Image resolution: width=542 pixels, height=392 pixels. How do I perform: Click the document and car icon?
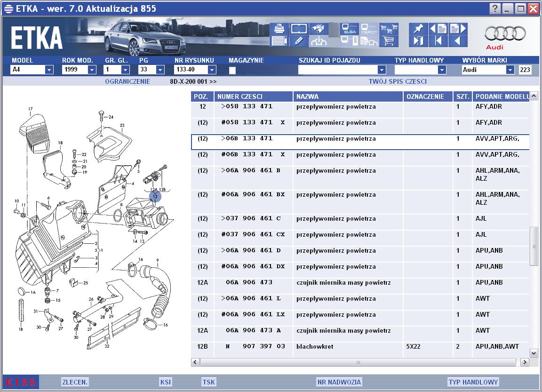click(x=369, y=41)
